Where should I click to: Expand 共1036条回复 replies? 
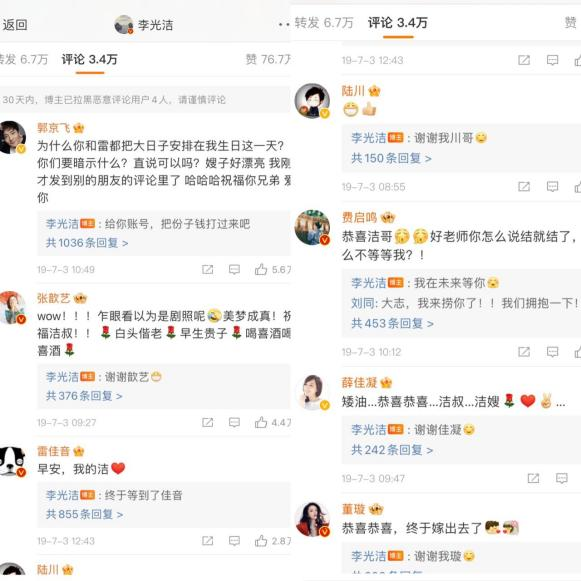[87, 243]
